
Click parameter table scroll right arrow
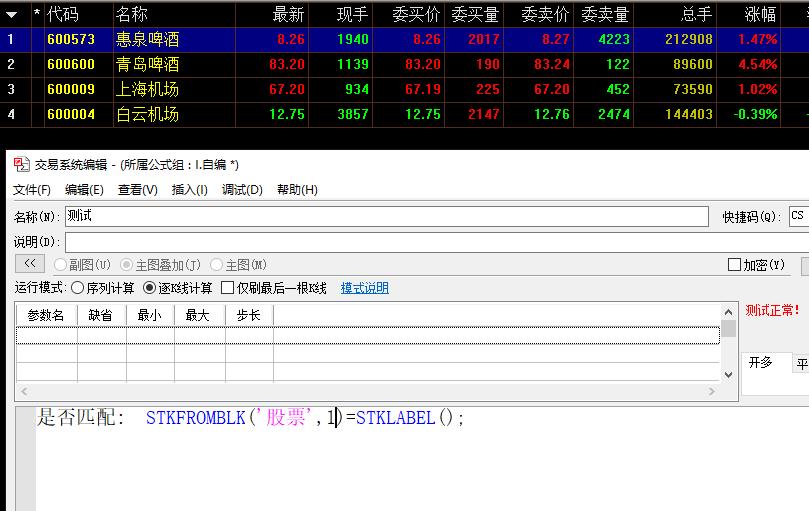[x=712, y=391]
